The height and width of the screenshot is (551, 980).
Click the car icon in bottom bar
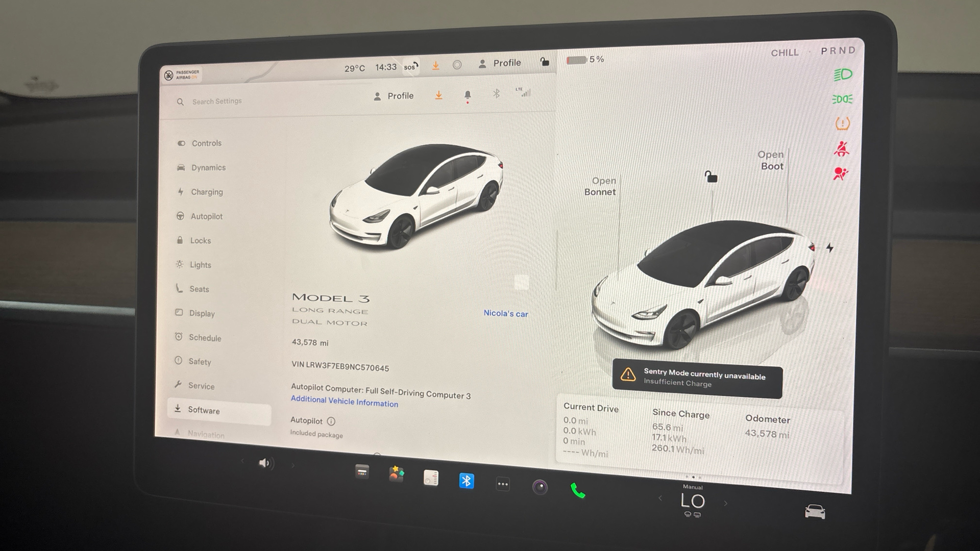[815, 511]
